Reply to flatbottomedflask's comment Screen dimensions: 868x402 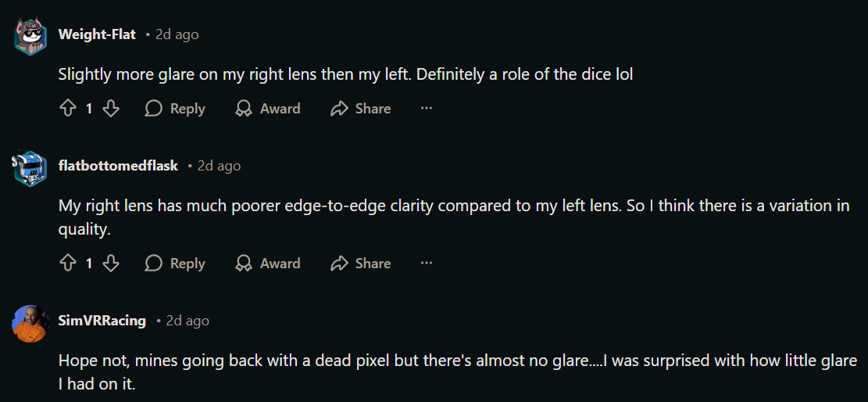pos(175,263)
